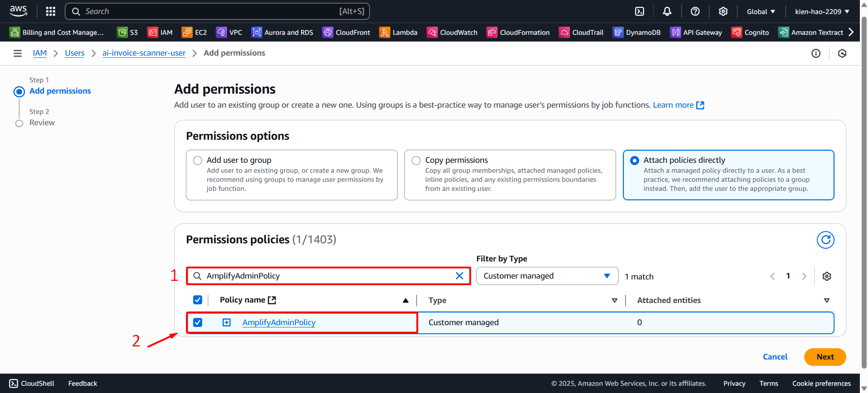Open the VPC service shortcut

point(229,32)
